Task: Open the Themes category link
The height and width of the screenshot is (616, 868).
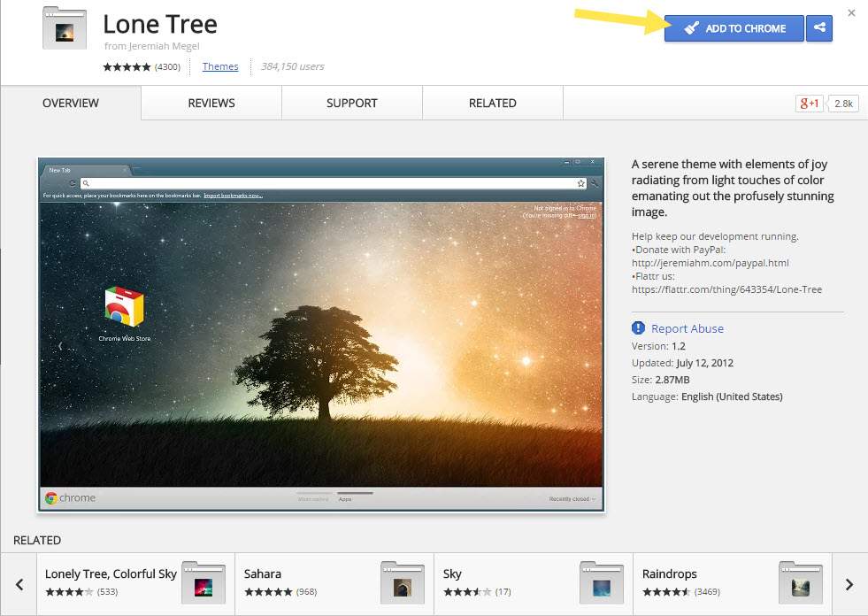Action: 220,66
